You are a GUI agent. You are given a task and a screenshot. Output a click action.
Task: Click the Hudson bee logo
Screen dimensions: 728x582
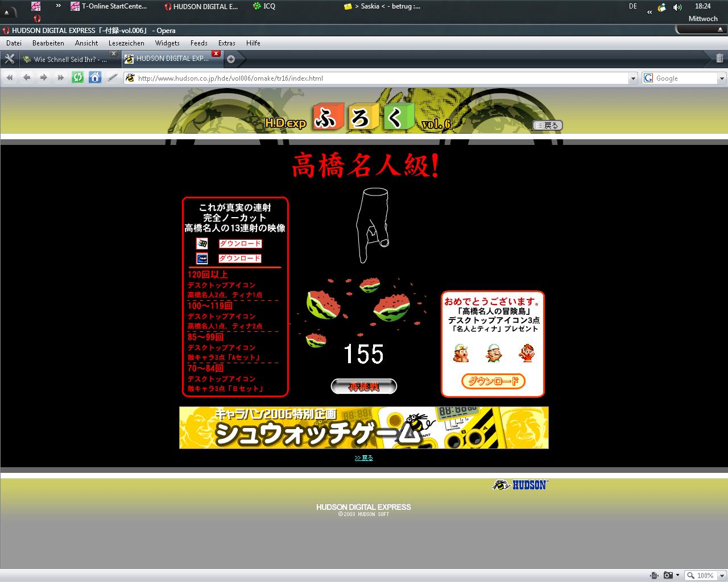(520, 485)
